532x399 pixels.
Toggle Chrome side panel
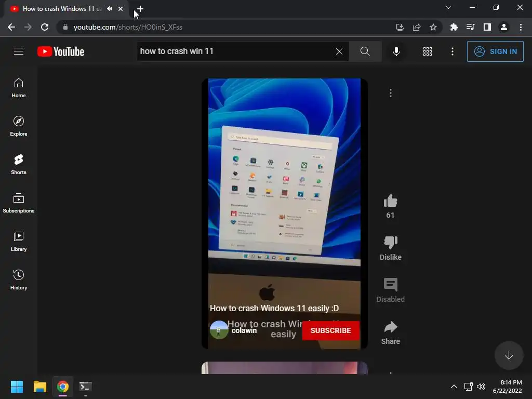coord(487,27)
